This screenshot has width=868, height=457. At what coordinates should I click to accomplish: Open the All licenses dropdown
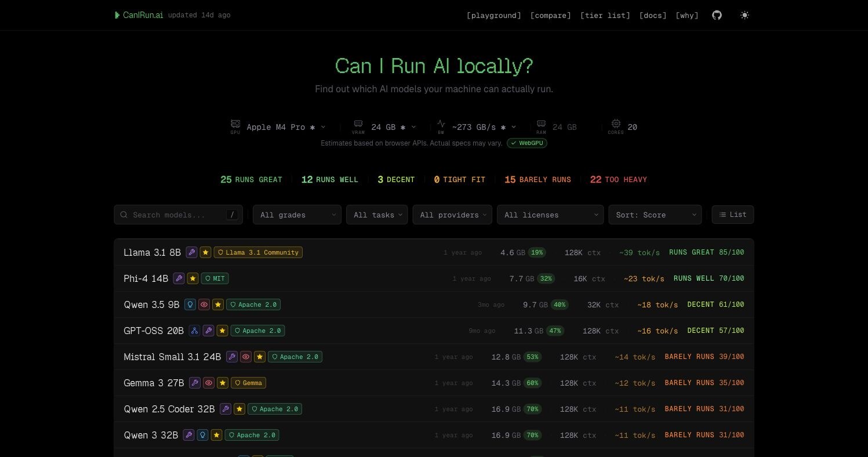[550, 215]
